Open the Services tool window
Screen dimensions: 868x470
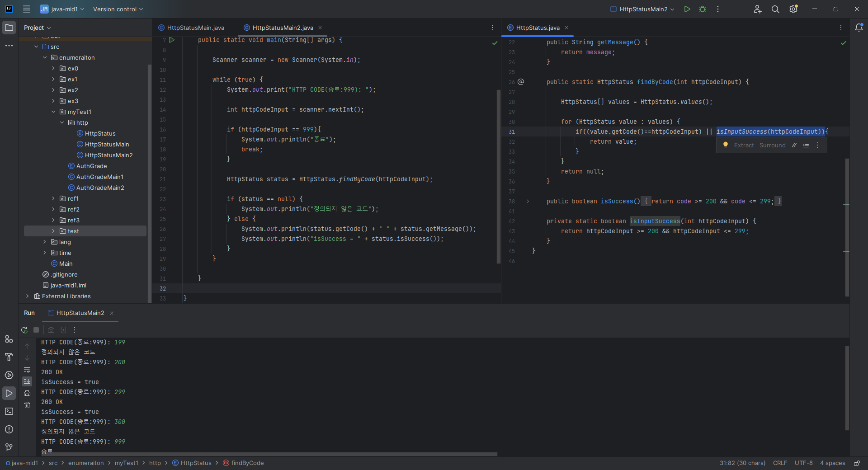[x=9, y=375]
